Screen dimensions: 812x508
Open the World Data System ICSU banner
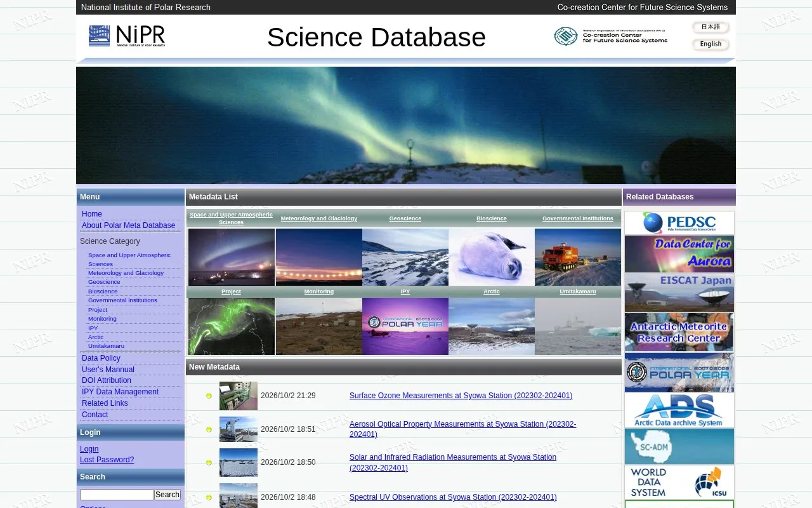coord(679,483)
